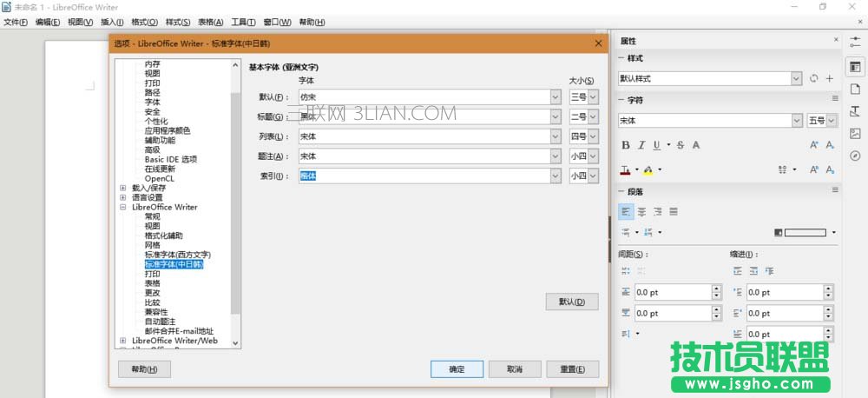Open the Page deck icon
868x398 pixels.
(855, 89)
